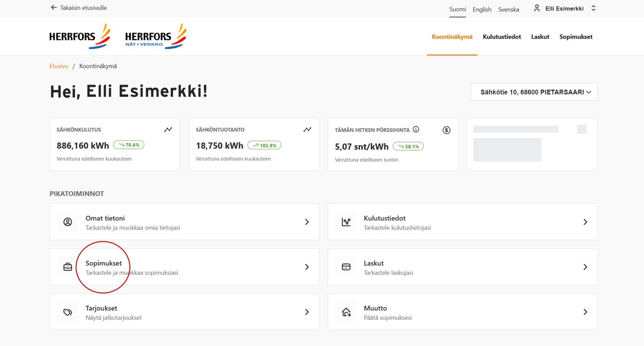Click the Sopimukset briefcase icon
Screen dimensions: 644x346
click(68, 267)
